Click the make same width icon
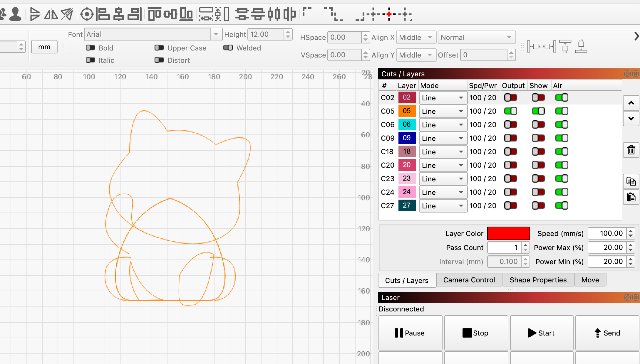This screenshot has height=364, width=640. (x=206, y=14)
